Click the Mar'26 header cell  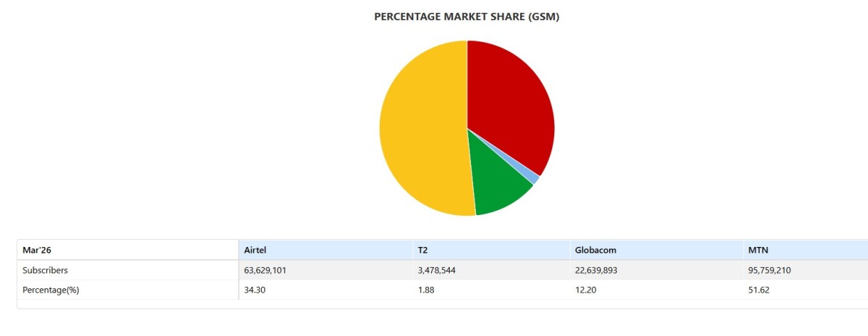point(128,250)
